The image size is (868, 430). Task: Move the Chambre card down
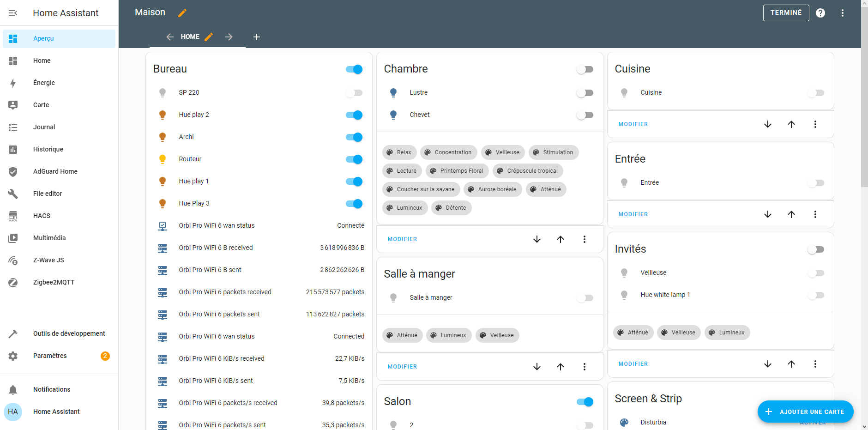(x=536, y=239)
